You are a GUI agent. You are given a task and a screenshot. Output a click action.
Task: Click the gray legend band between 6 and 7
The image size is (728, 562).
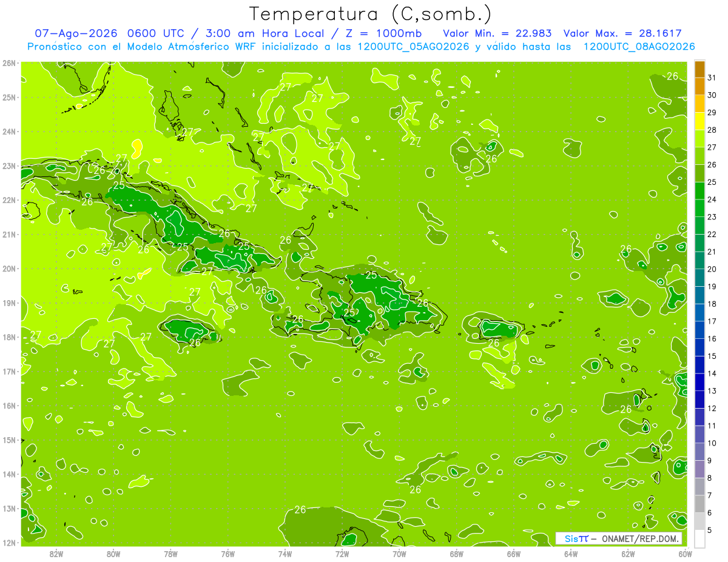point(699,504)
